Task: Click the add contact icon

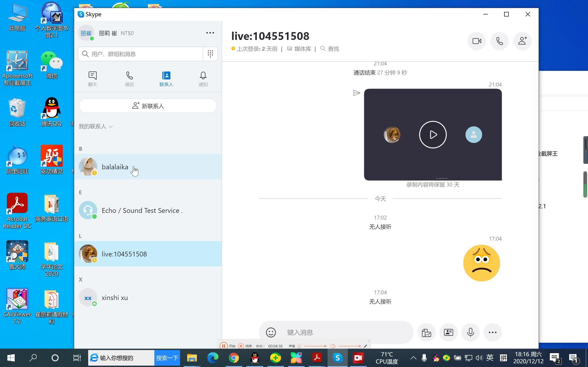Action: click(x=522, y=41)
